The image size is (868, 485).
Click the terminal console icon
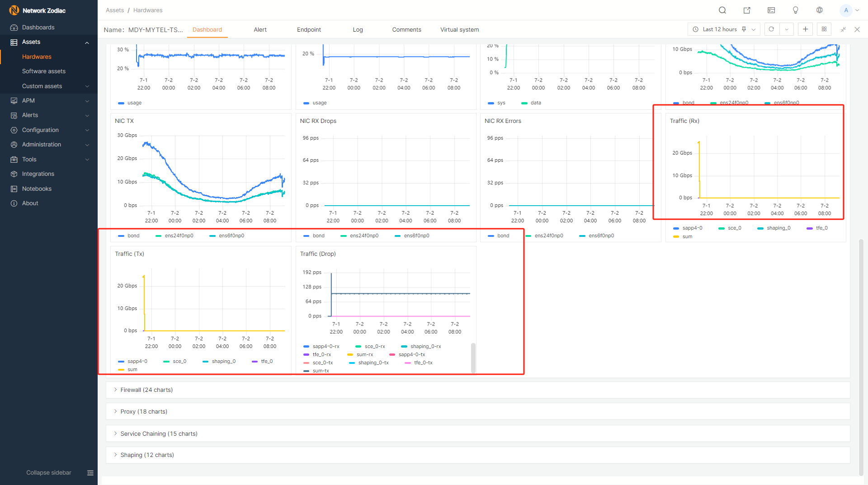point(771,10)
